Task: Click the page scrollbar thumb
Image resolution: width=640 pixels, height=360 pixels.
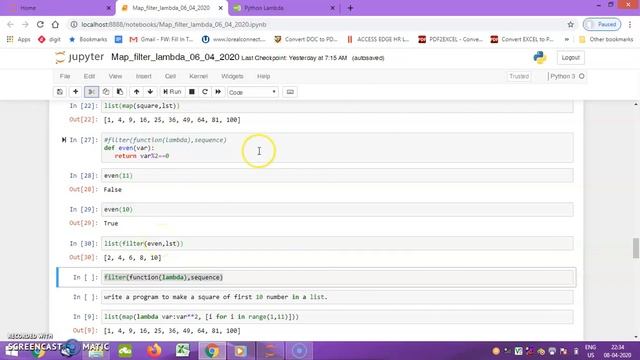Action: [636, 248]
